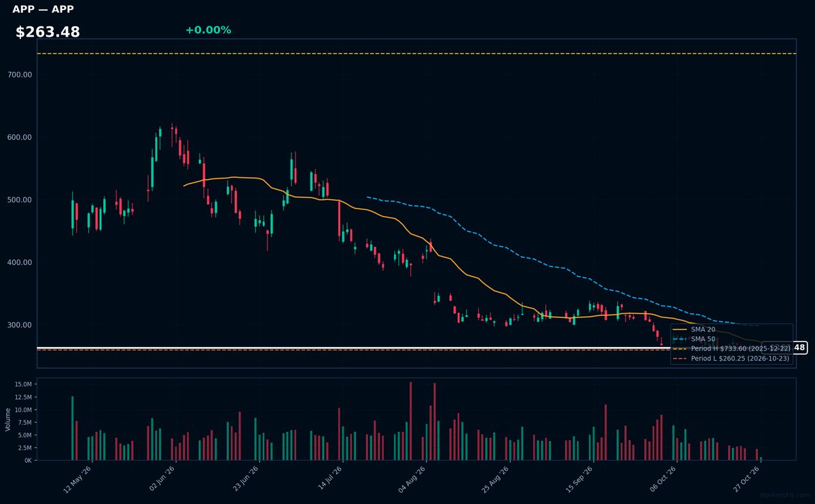Click the Volume axis title
This screenshot has height=504, width=815.
coord(8,419)
